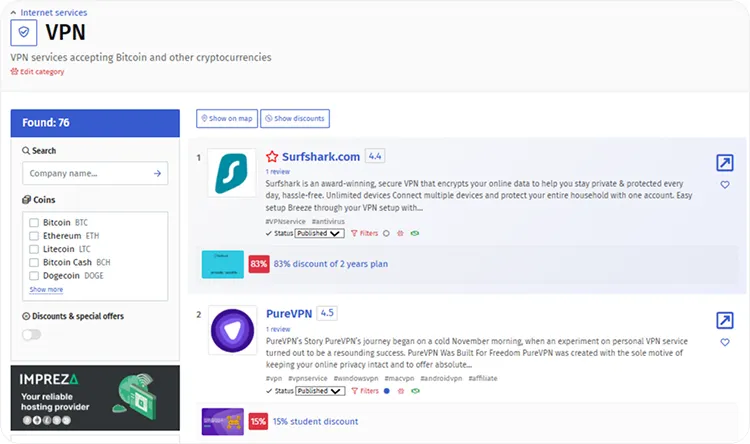Click the 15% red discount badge
The width and height of the screenshot is (750, 444).
pyautogui.click(x=258, y=422)
